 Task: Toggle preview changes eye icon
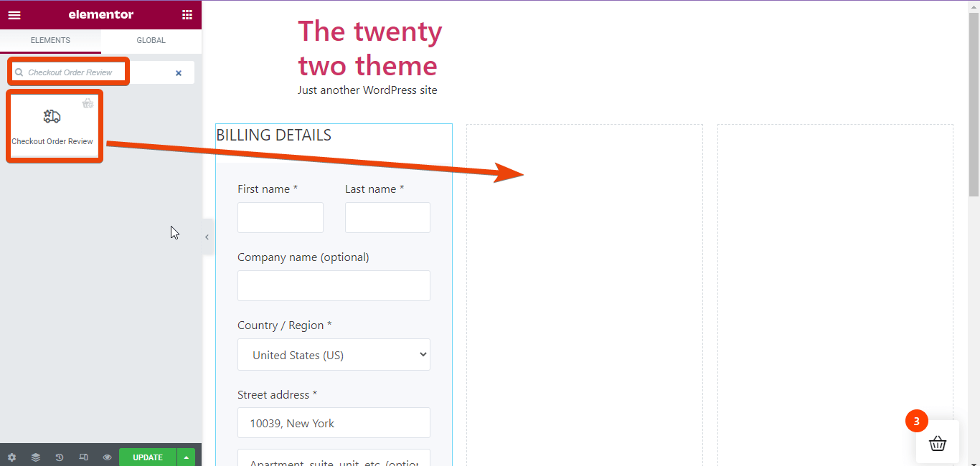107,457
